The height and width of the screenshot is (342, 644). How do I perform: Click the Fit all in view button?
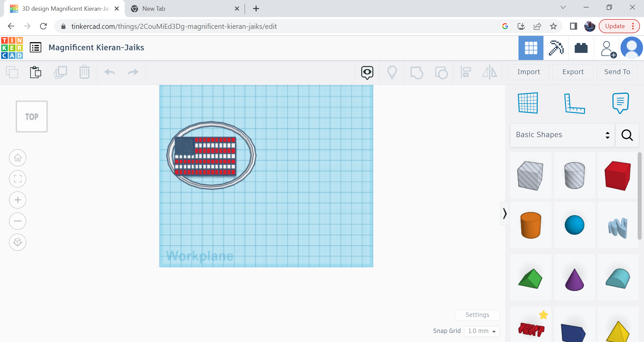coord(18,179)
